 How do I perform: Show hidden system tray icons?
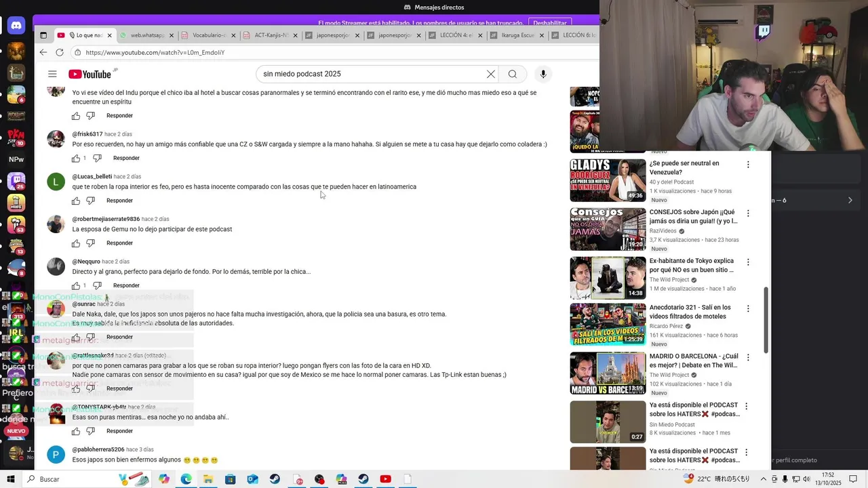(762, 479)
